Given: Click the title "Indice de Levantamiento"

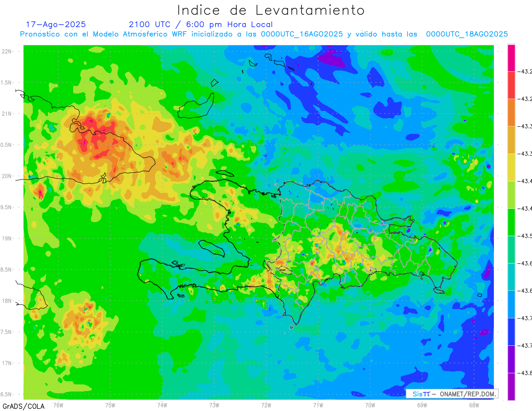Looking at the screenshot, I should 271,10.
